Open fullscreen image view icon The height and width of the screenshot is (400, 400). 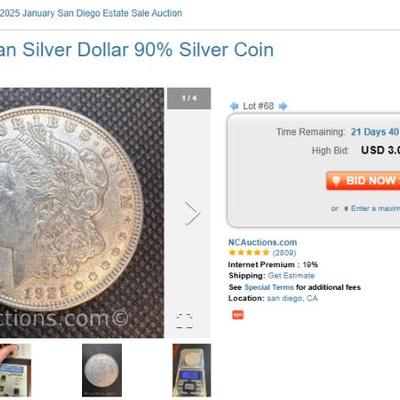[184, 321]
